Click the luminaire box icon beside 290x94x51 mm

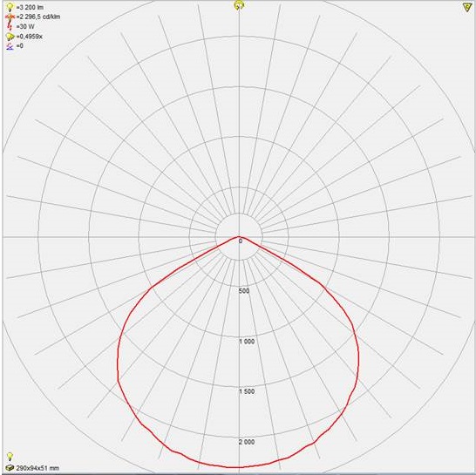pos(10,468)
